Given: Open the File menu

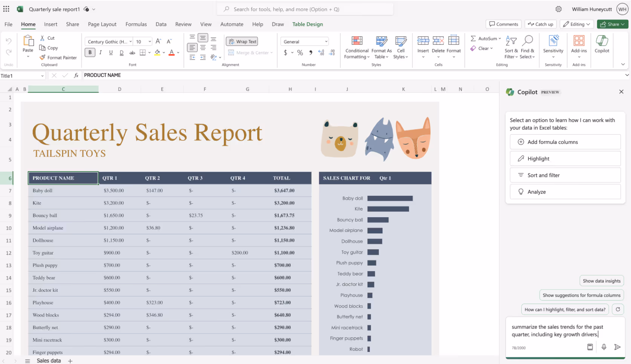Looking at the screenshot, I should [x=8, y=24].
